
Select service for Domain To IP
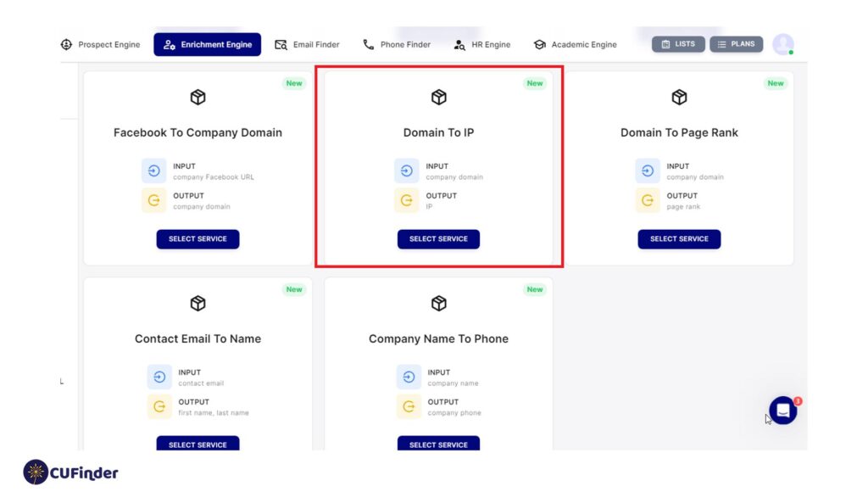click(x=438, y=239)
